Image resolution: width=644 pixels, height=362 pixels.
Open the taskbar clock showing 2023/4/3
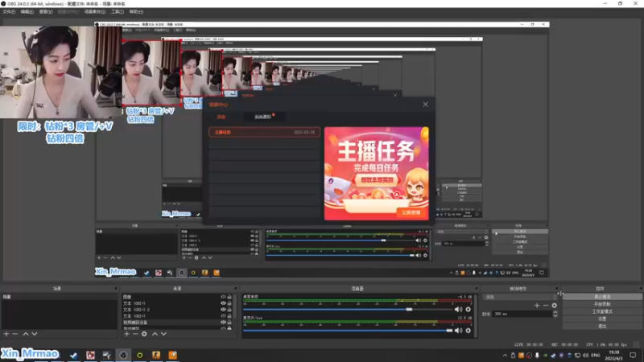tap(614, 356)
